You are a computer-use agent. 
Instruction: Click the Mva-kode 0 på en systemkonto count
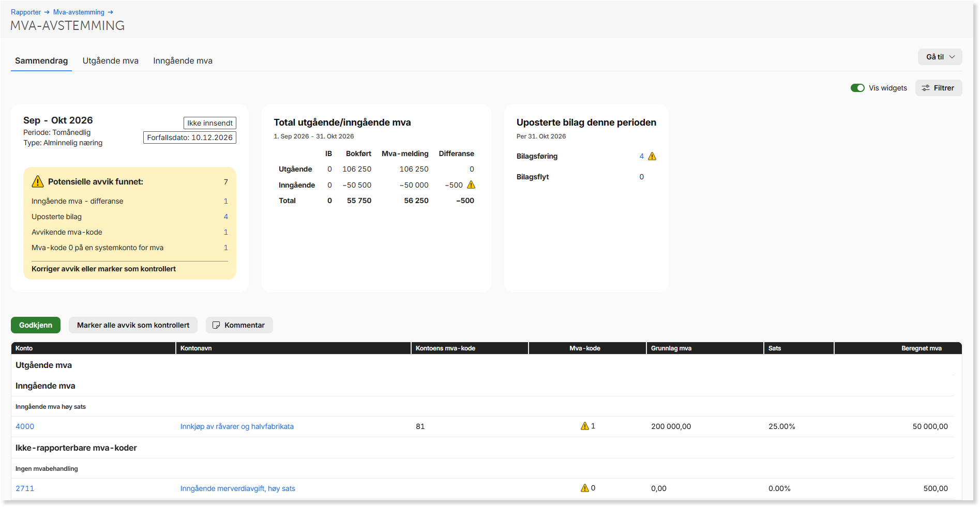coord(226,248)
